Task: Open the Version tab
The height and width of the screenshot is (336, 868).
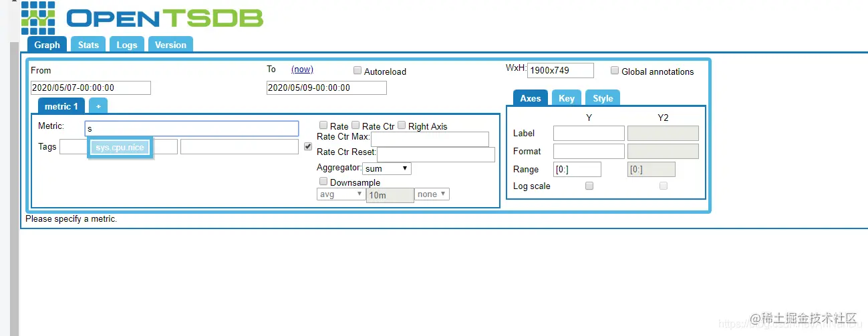Action: (x=170, y=45)
